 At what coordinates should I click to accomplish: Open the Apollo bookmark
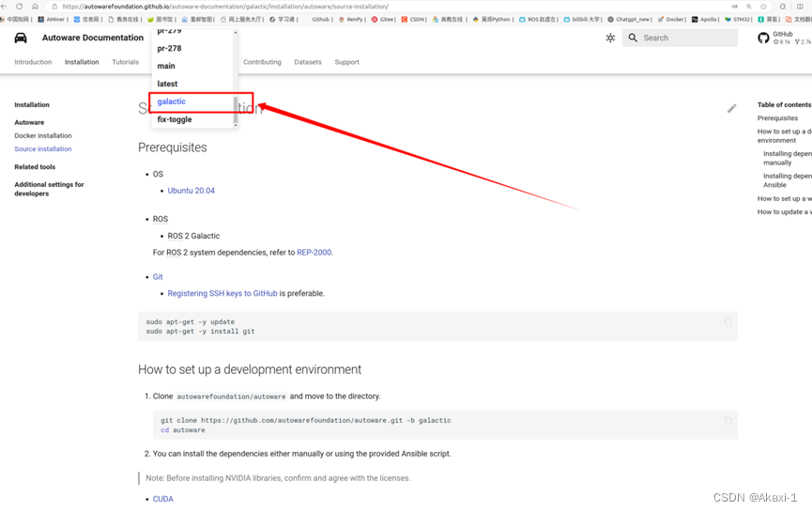tap(705, 19)
